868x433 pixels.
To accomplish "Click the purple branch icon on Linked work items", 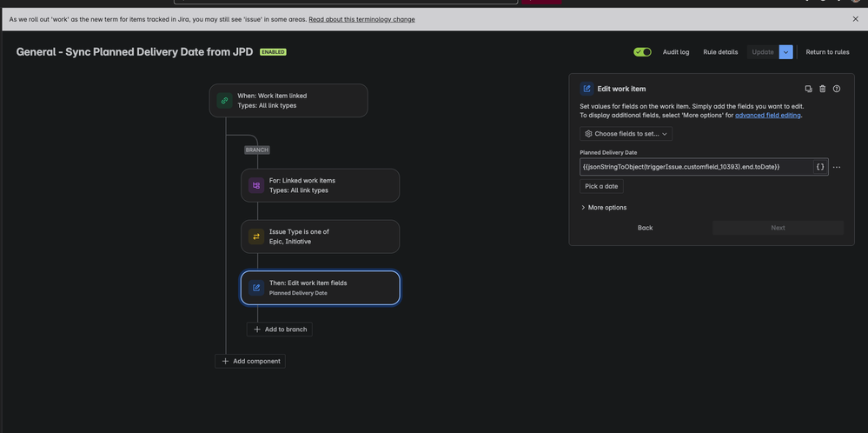I will [x=255, y=185].
